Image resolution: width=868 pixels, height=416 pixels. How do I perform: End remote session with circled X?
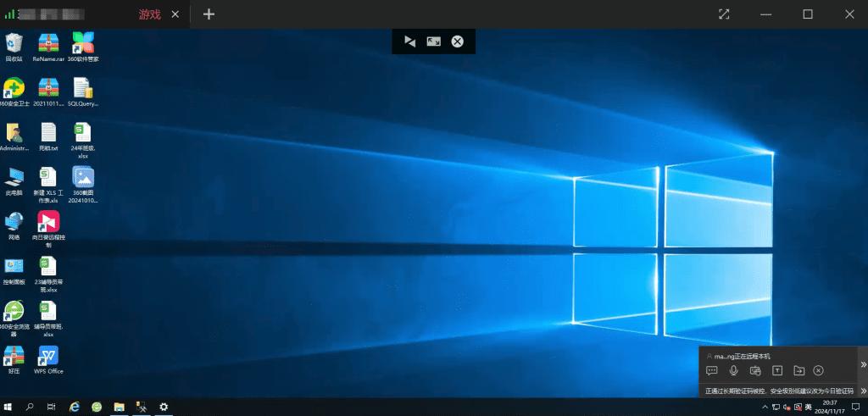click(x=818, y=370)
